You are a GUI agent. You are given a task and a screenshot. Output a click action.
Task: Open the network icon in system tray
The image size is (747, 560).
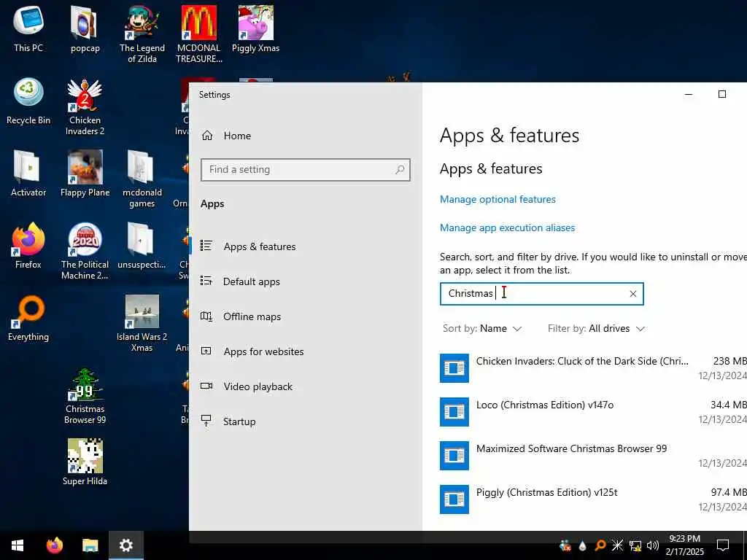coord(635,545)
